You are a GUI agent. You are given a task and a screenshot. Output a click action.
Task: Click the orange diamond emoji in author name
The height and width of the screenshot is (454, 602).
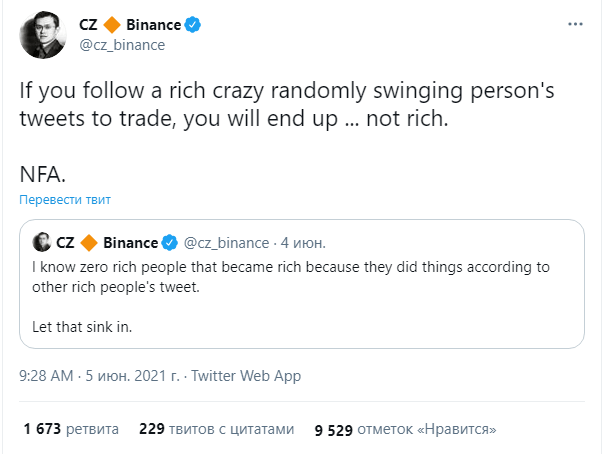(x=112, y=25)
